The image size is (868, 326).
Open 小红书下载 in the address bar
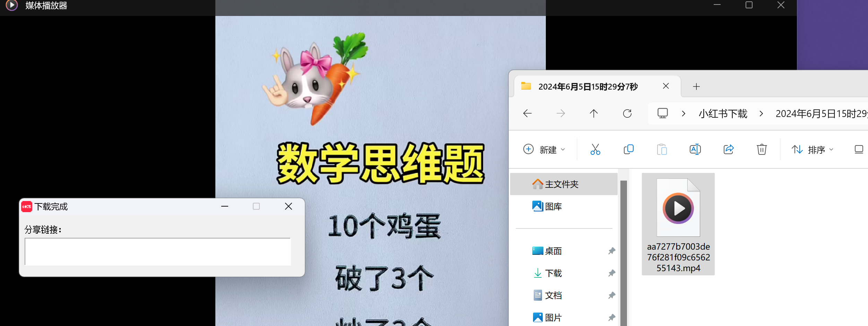(723, 114)
